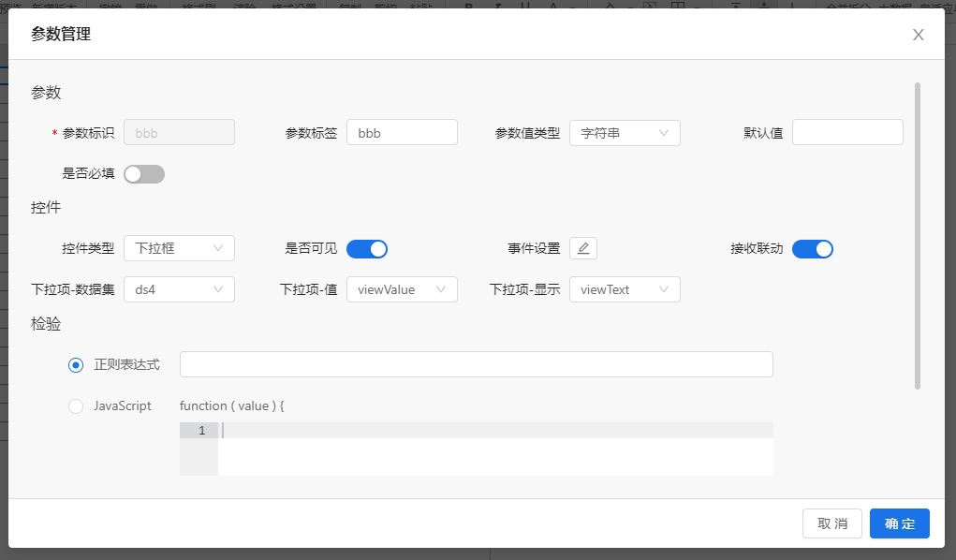956x560 pixels.
Task: Close the 参数管理 dialog
Action: (x=918, y=35)
